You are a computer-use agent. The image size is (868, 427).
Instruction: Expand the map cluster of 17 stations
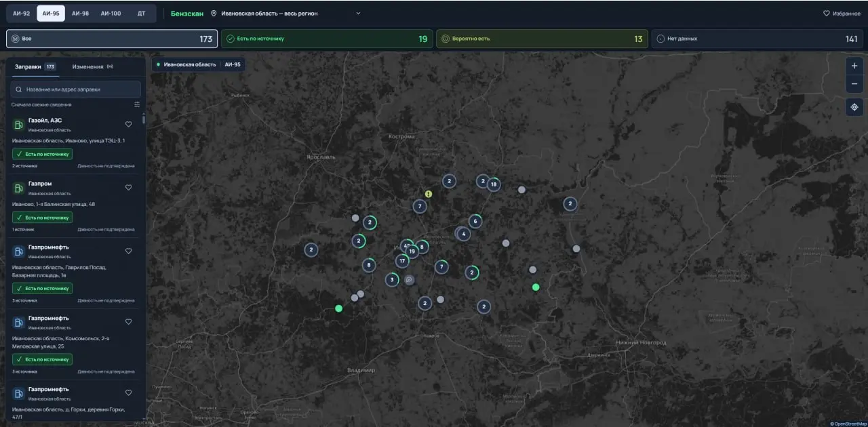click(402, 261)
